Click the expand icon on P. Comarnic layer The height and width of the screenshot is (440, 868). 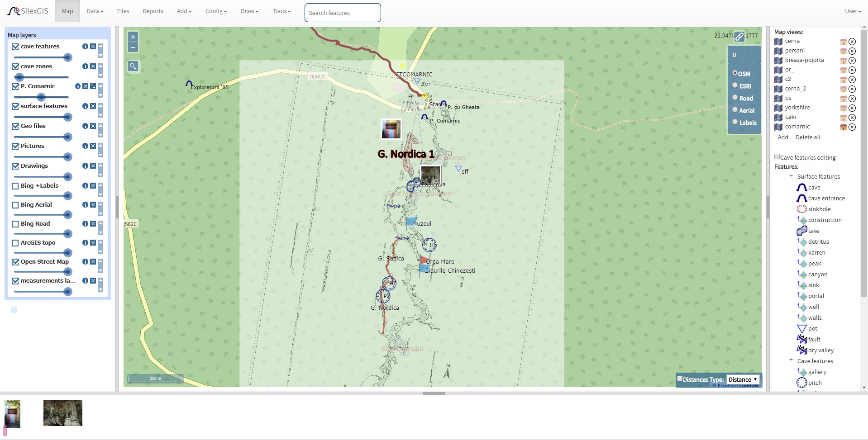[93, 86]
